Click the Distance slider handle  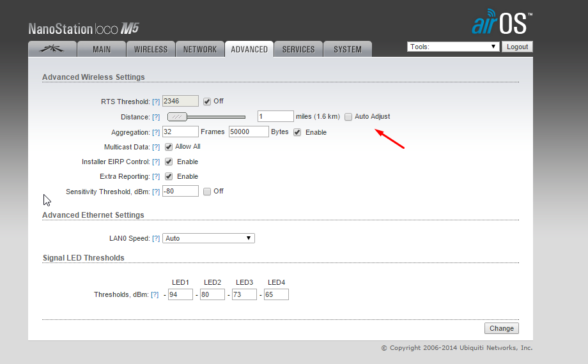(177, 117)
